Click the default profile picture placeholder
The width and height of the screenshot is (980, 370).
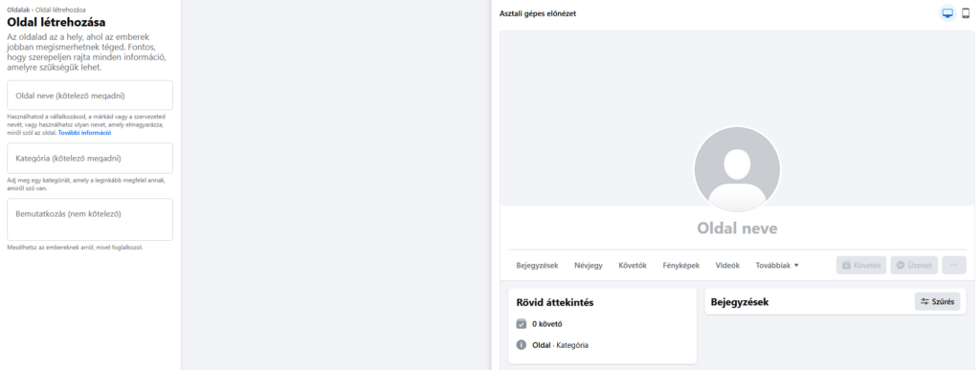coord(737,169)
